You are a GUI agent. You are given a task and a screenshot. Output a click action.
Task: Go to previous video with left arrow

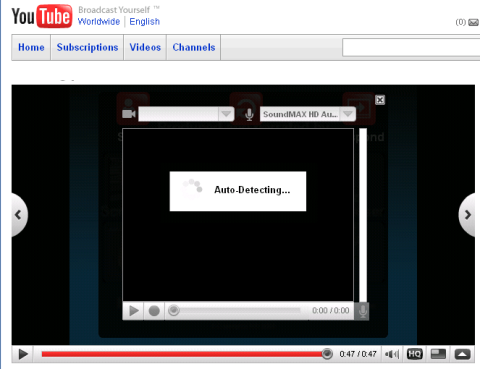[x=19, y=215]
